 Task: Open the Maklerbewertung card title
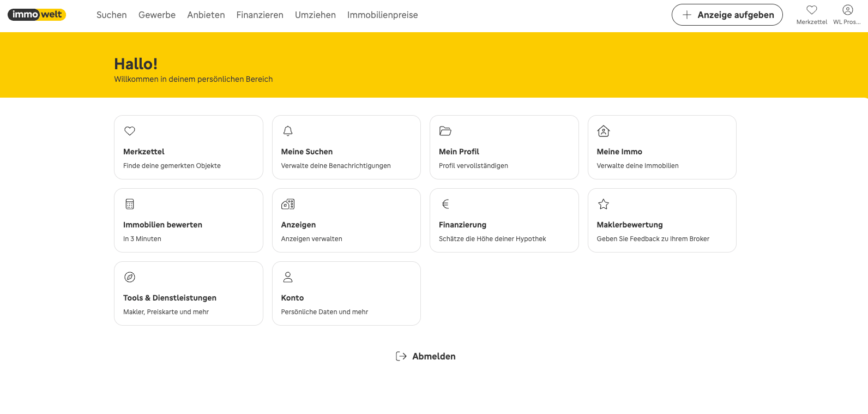[x=630, y=225]
